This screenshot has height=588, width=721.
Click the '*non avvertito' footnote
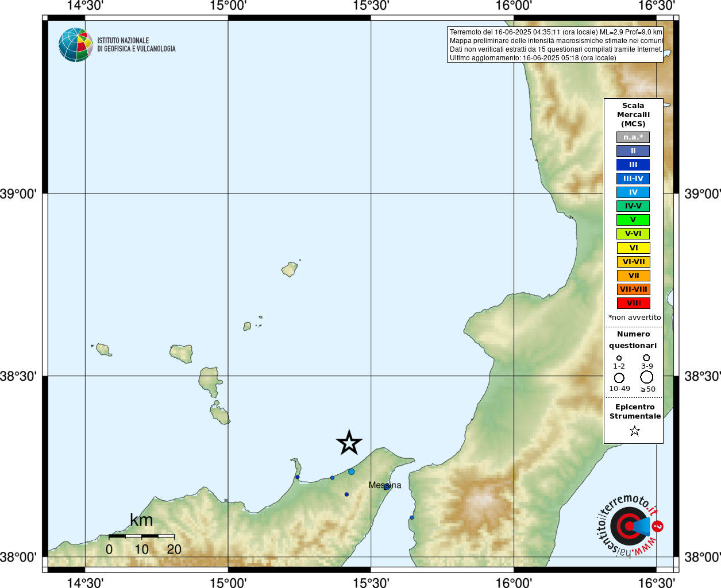click(x=635, y=318)
